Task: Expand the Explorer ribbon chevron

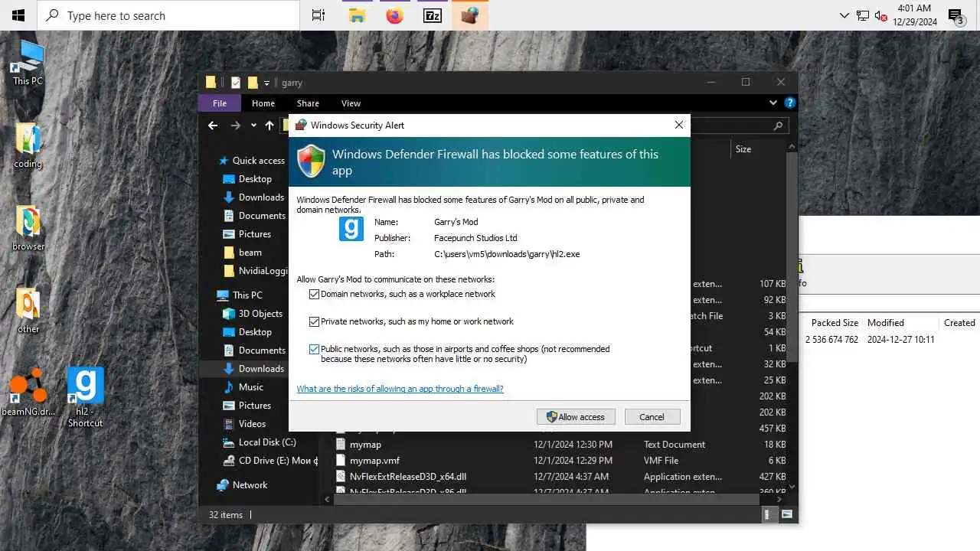Action: (773, 103)
